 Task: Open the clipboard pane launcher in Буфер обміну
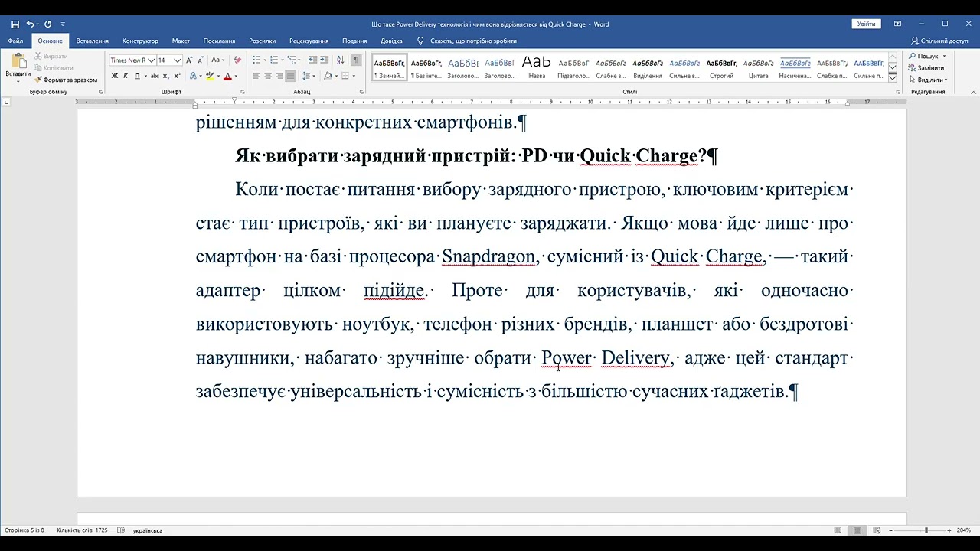tap(100, 92)
